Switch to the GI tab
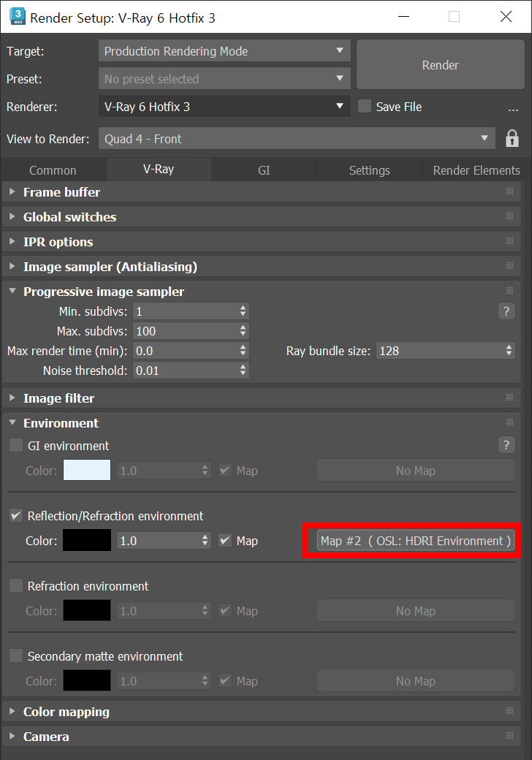This screenshot has height=760, width=532. coord(264,170)
